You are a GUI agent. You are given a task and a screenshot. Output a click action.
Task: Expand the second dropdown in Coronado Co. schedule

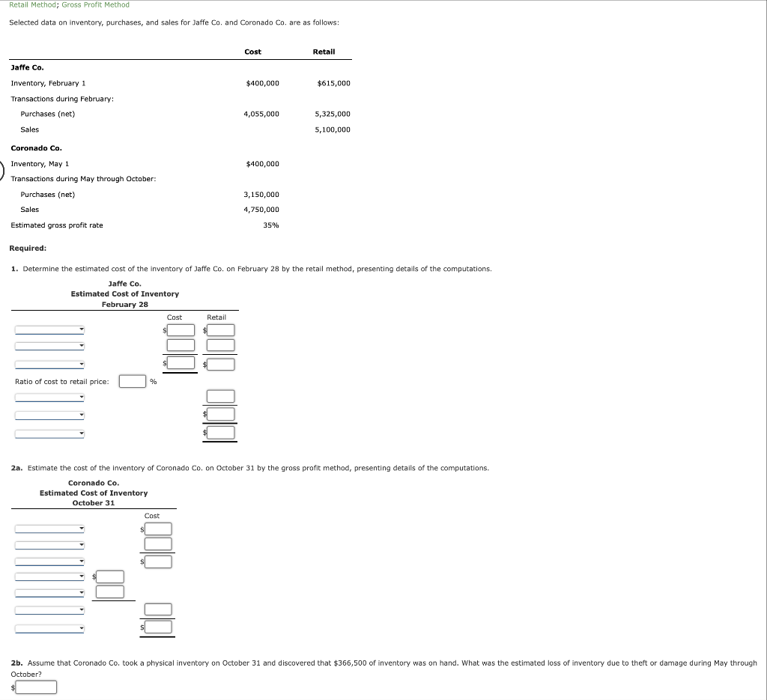click(x=49, y=544)
